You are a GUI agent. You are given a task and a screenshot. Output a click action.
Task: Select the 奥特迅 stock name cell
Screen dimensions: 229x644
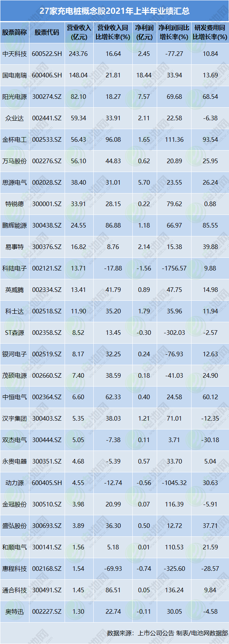[x=15, y=611]
